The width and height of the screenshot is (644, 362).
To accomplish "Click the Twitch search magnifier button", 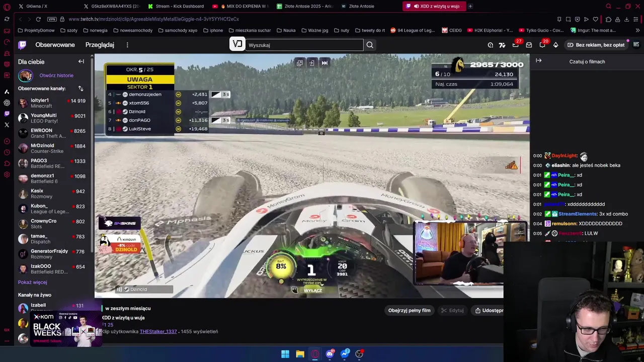I will pyautogui.click(x=370, y=45).
